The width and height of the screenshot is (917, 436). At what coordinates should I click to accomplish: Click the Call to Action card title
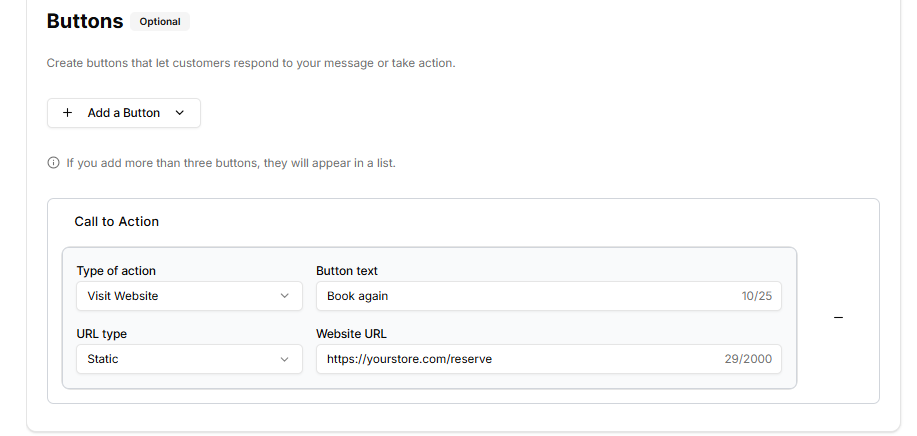click(x=117, y=222)
